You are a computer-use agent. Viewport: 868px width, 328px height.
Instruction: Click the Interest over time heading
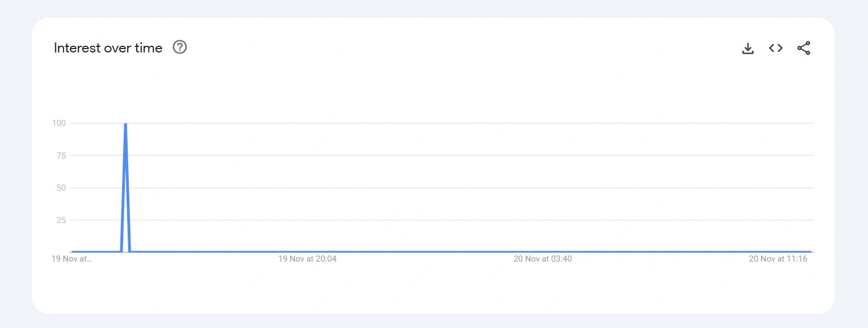point(108,48)
